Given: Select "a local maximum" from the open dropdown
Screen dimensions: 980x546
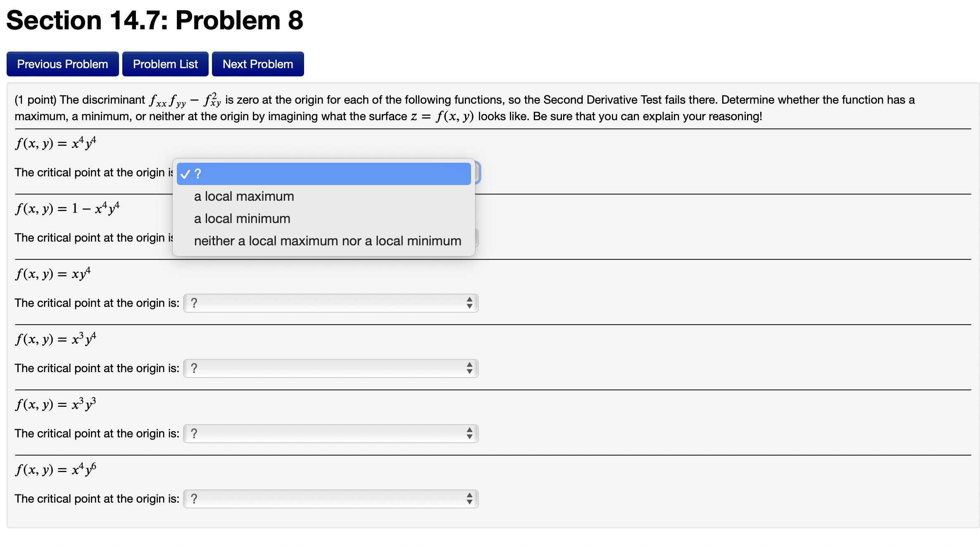Looking at the screenshot, I should pos(244,196).
